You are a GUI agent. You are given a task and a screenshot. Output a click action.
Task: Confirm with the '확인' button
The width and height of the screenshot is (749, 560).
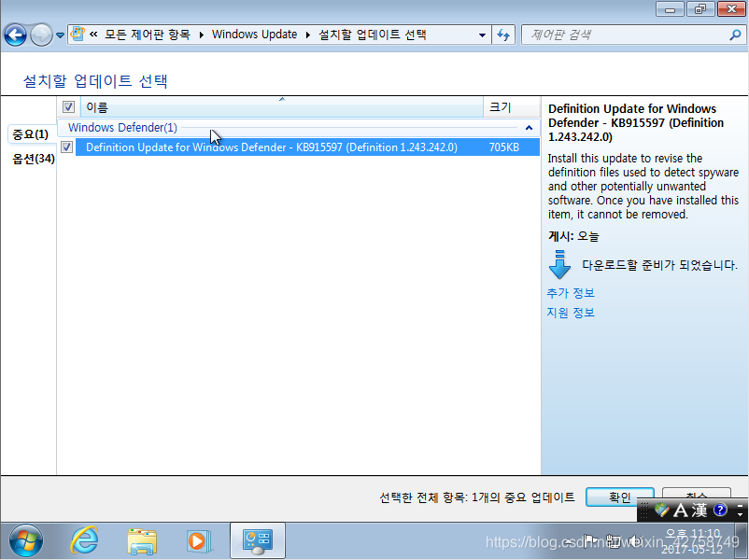click(x=619, y=497)
